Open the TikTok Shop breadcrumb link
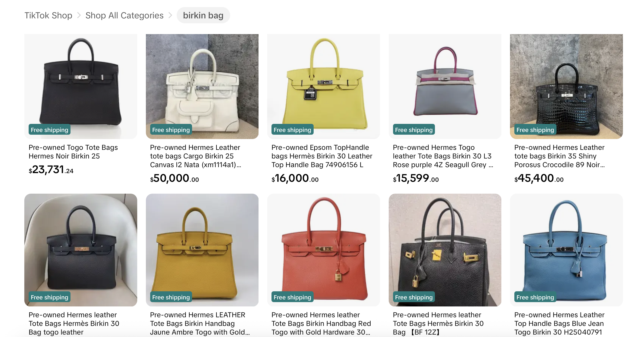The image size is (644, 337). coord(48,15)
